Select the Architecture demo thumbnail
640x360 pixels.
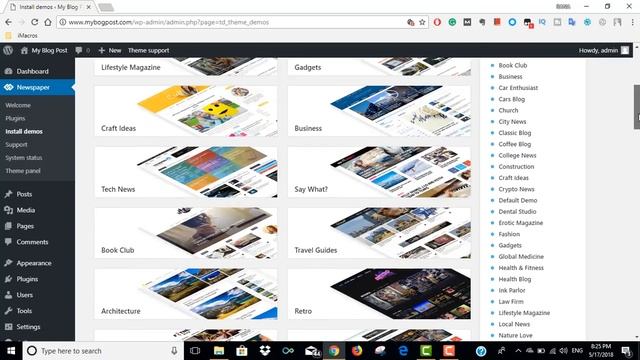coord(186,293)
